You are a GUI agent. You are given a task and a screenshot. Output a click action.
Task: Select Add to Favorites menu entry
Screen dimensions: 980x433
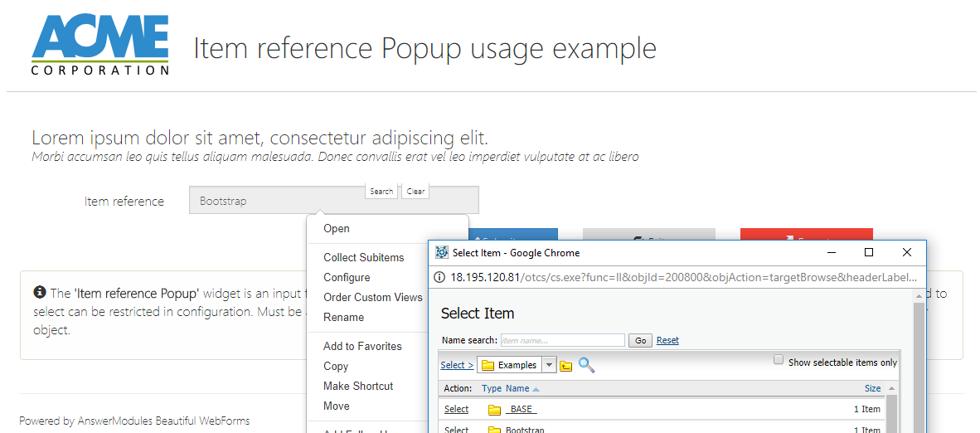(x=362, y=347)
